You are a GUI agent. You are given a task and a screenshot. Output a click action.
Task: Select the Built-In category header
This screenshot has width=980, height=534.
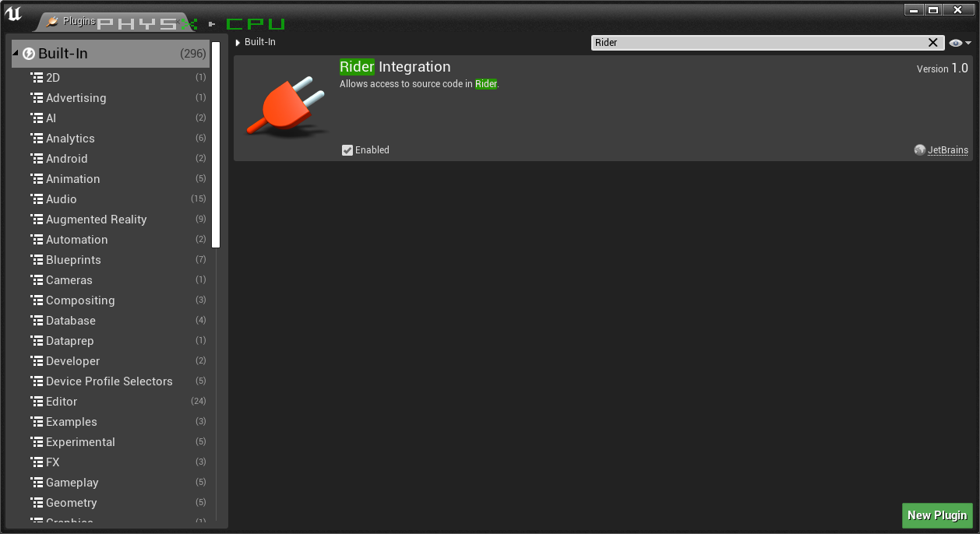click(x=111, y=54)
